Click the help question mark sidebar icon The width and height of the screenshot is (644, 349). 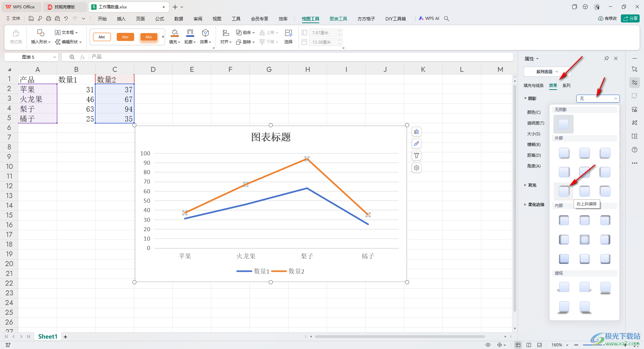[635, 150]
